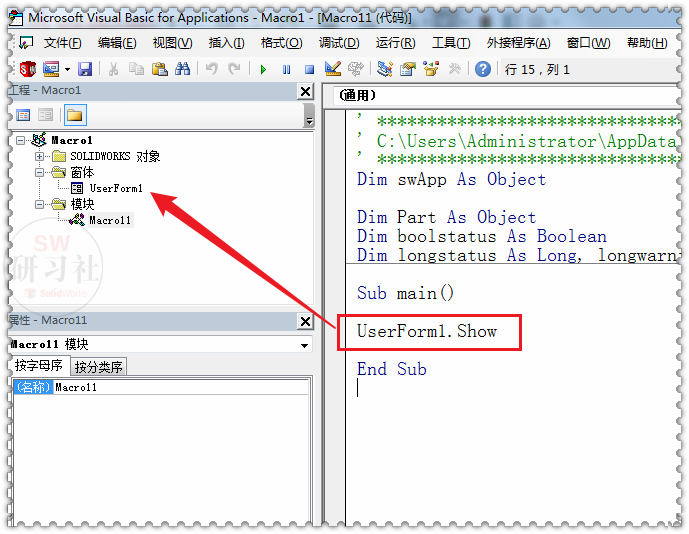
Task: Open the 插入(I) menu
Action: tap(226, 43)
